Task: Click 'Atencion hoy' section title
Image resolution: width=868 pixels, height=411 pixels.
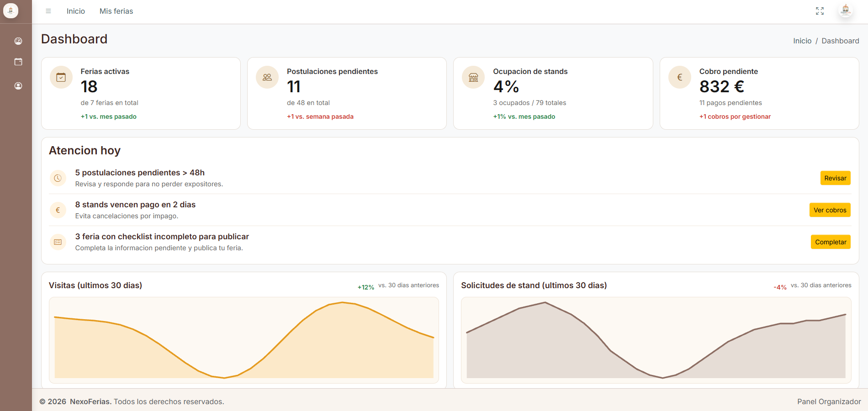Action: coord(85,150)
